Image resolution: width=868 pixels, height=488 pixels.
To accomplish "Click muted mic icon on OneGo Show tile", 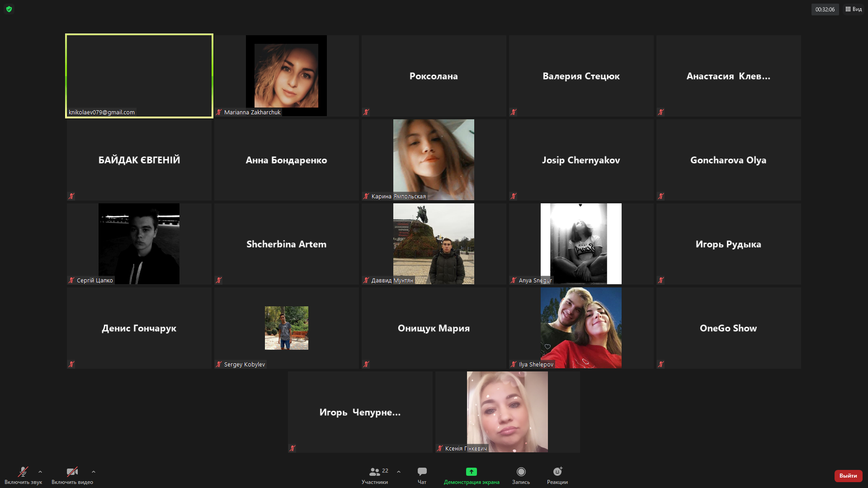I will [661, 364].
